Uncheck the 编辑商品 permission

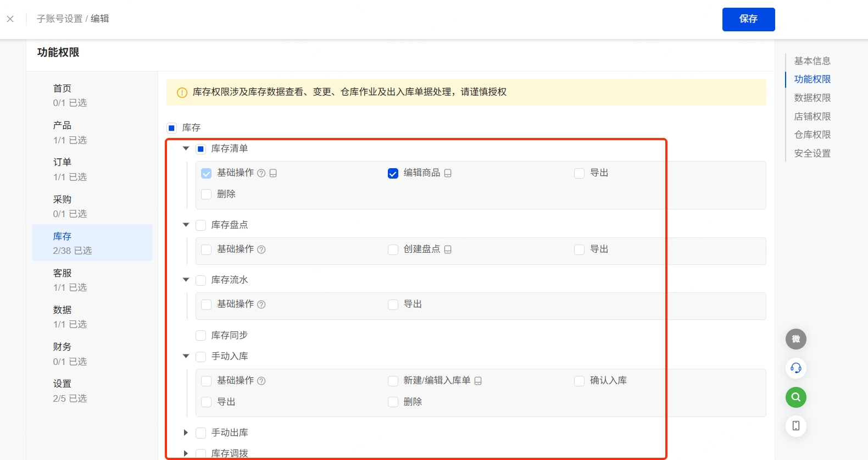(x=393, y=174)
